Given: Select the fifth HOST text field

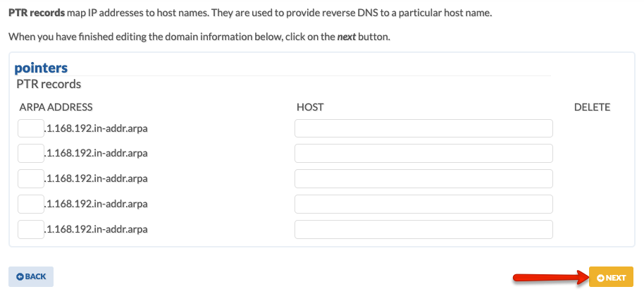Looking at the screenshot, I should point(423,229).
